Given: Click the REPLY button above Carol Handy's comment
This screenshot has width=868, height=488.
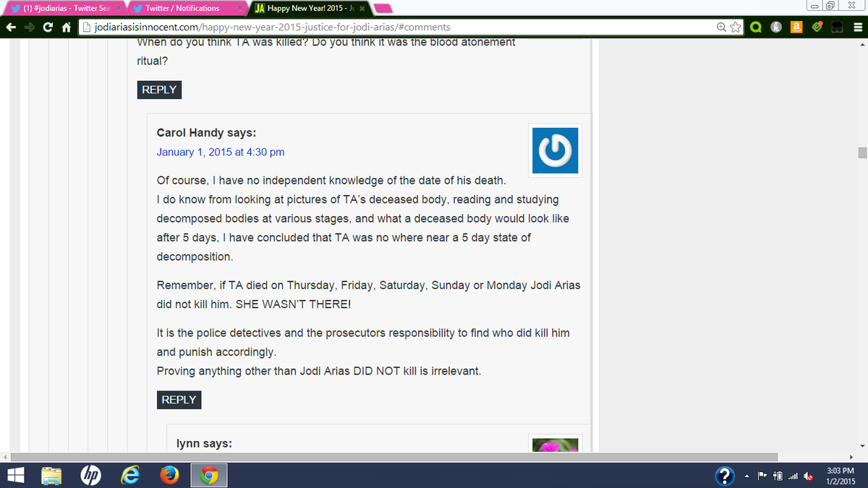Looking at the screenshot, I should 159,90.
